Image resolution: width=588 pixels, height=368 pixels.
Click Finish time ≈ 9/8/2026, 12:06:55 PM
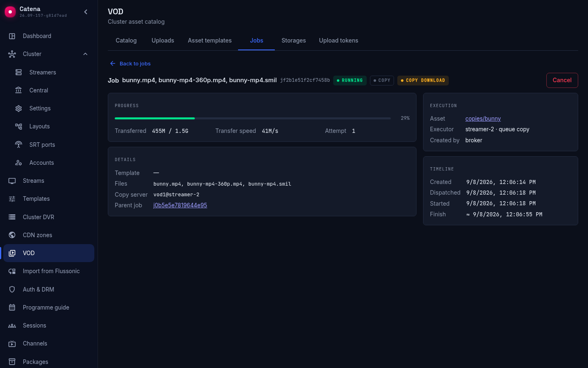point(504,214)
